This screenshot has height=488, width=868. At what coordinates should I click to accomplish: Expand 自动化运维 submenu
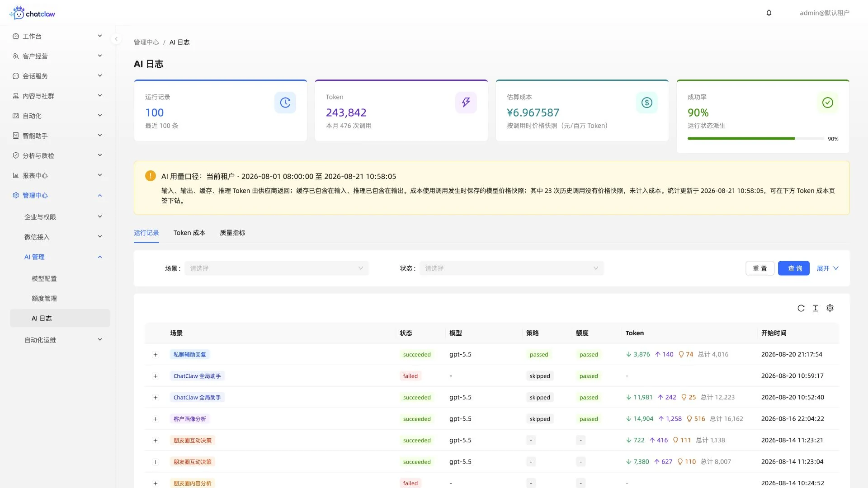click(100, 340)
